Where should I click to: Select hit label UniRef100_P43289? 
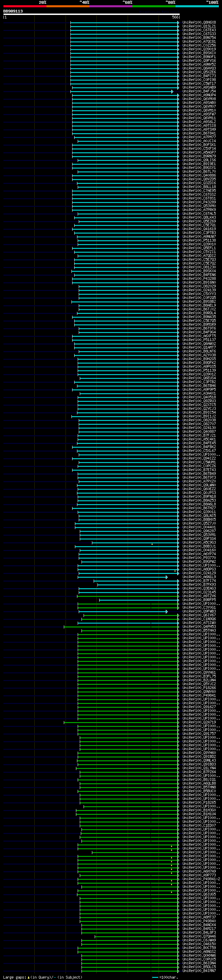pyautogui.click(x=199, y=202)
